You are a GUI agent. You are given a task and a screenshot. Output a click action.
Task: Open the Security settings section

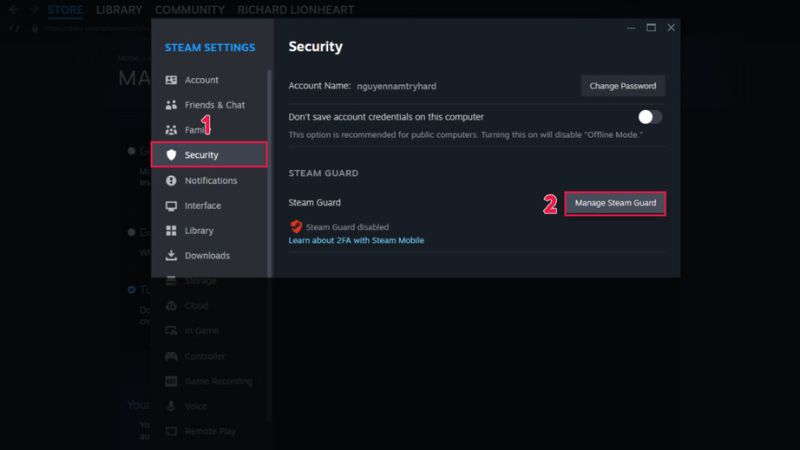[x=209, y=155]
